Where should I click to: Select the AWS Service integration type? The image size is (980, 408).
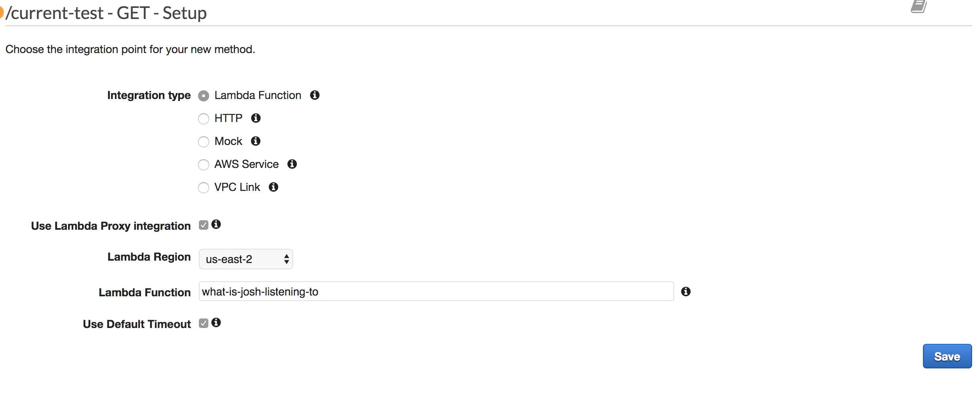pyautogui.click(x=204, y=164)
